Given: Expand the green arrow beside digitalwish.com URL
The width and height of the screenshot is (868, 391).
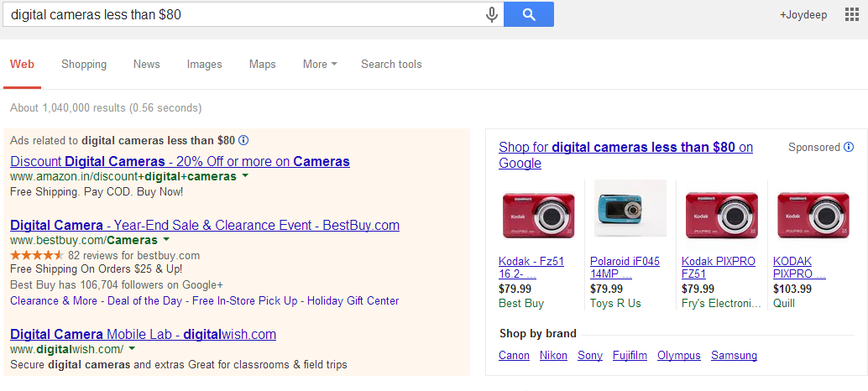Looking at the screenshot, I should point(132,349).
